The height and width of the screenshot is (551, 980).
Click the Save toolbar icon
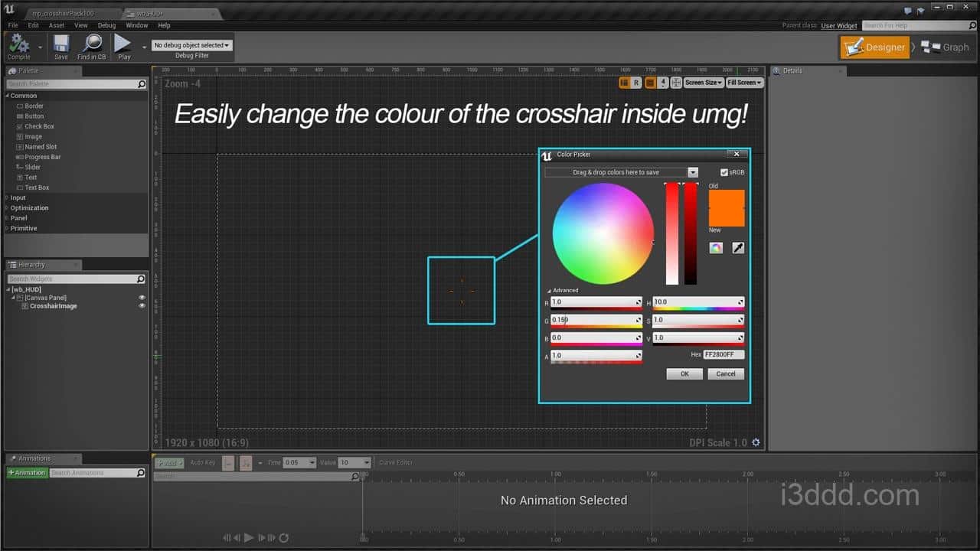point(60,45)
